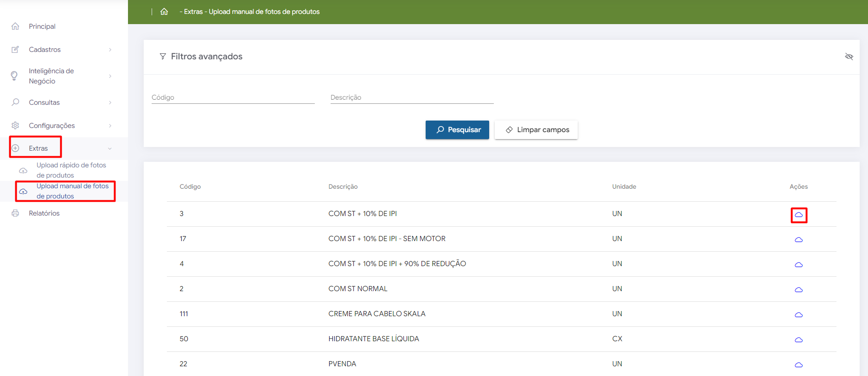The height and width of the screenshot is (376, 868).
Task: Click the home icon in the breadcrumb
Action: [164, 12]
